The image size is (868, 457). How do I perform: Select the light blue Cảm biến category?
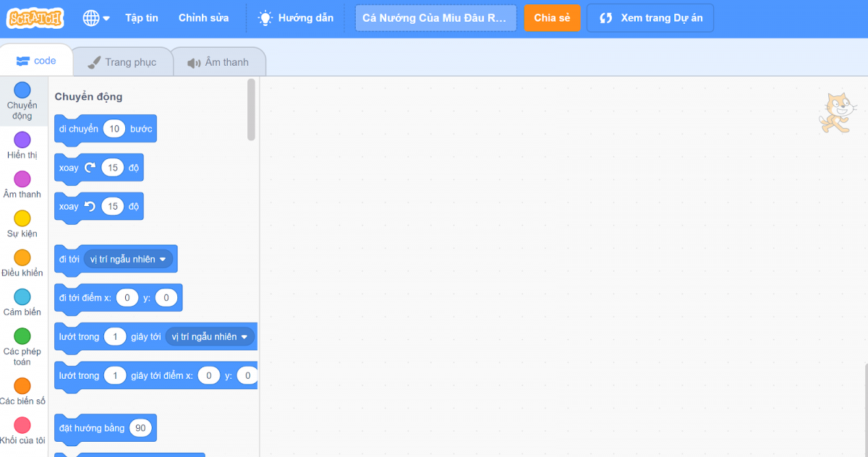(22, 297)
